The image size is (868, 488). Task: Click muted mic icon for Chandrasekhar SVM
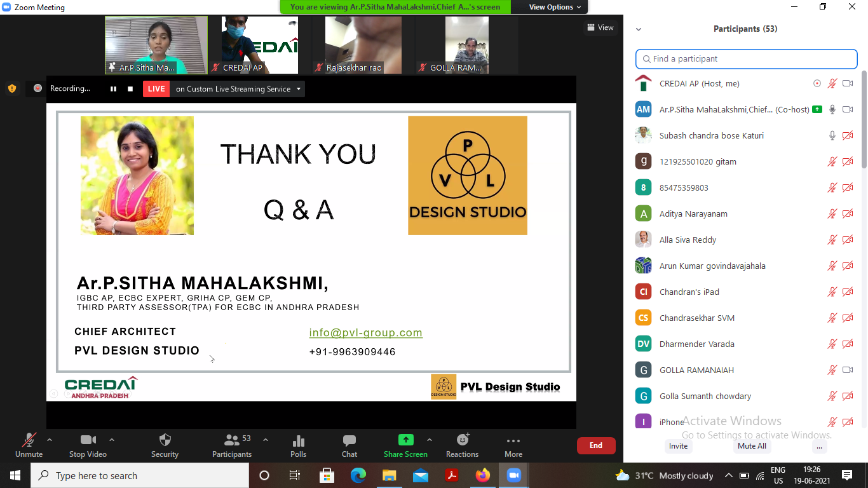[x=832, y=318]
